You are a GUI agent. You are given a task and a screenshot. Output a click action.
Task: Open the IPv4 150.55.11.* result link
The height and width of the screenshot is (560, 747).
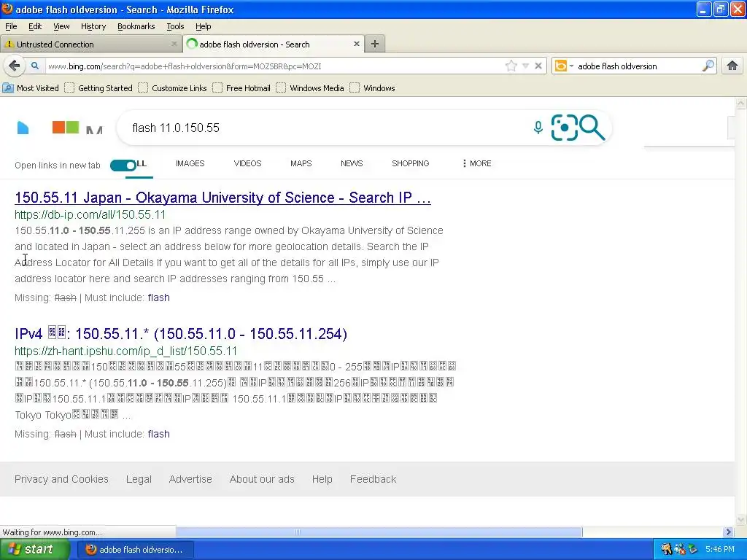[x=181, y=334]
